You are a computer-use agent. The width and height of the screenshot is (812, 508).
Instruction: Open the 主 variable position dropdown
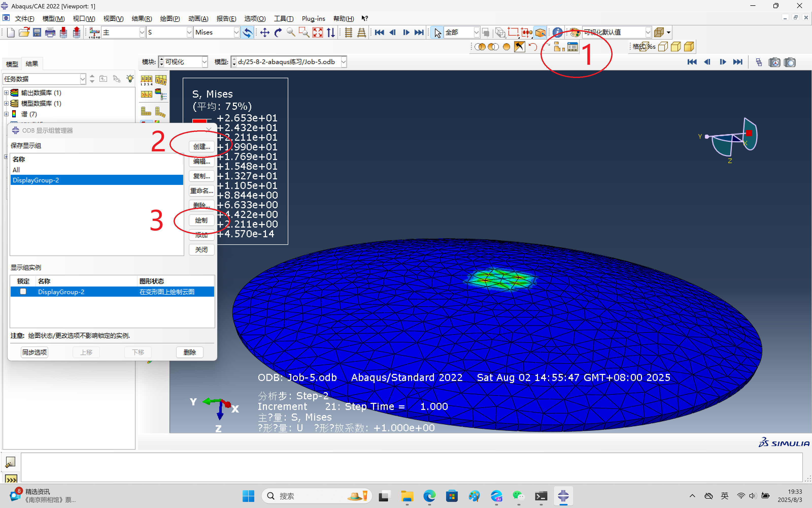(x=123, y=33)
